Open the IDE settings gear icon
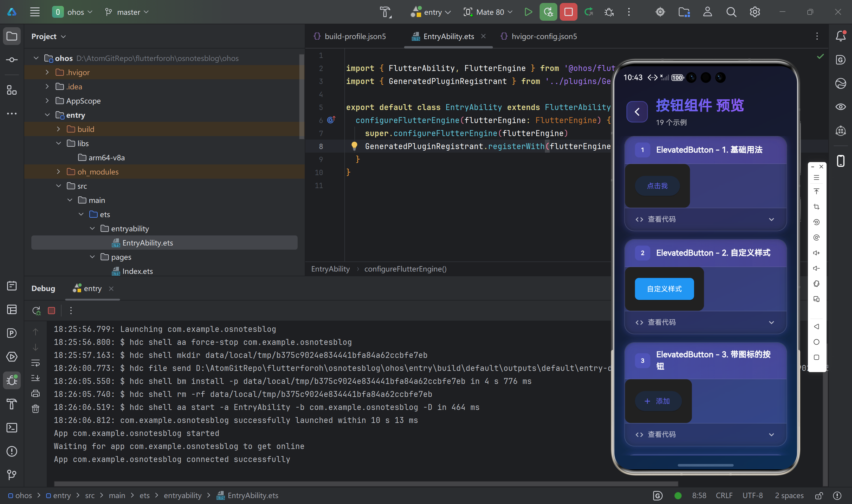The image size is (852, 504). pyautogui.click(x=755, y=12)
